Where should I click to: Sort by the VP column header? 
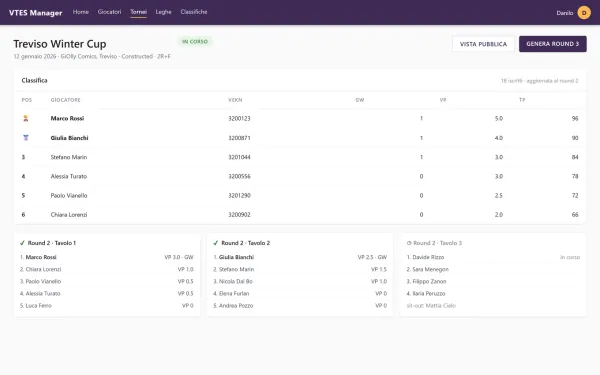[x=443, y=100]
